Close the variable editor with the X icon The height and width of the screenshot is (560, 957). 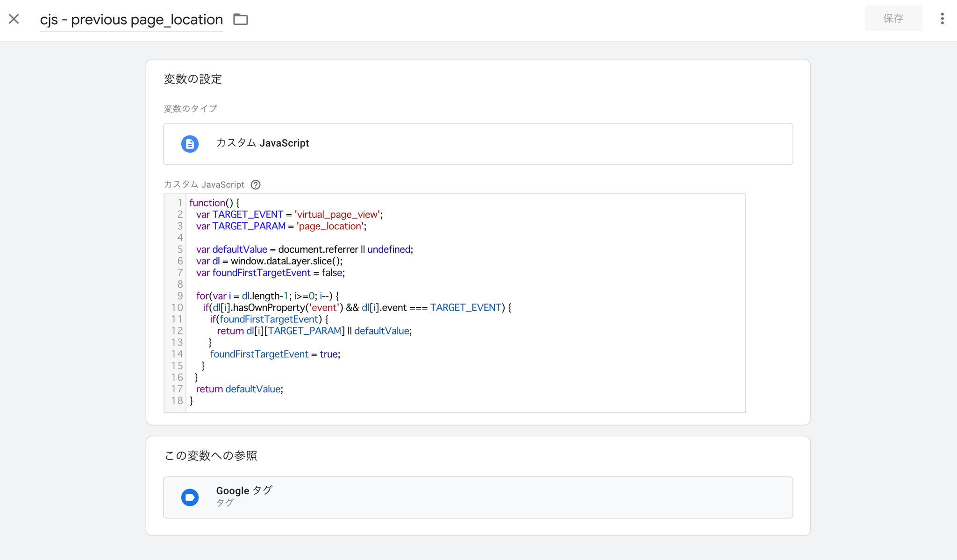pos(14,19)
